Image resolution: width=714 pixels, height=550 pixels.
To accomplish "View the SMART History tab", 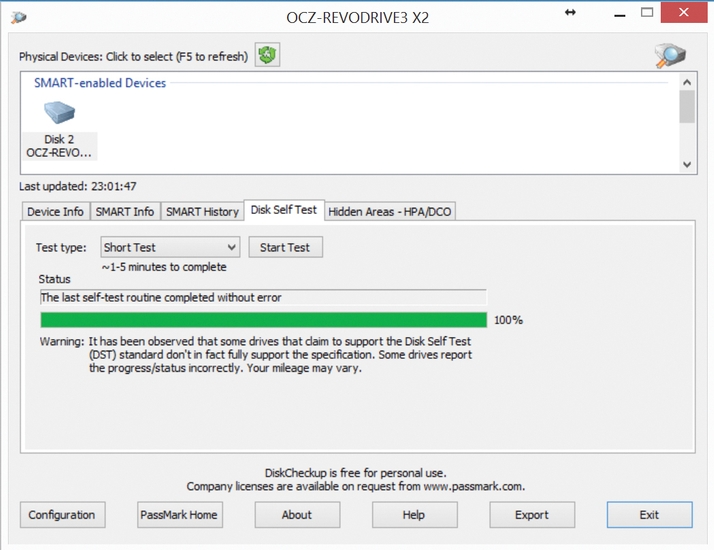I will [202, 212].
